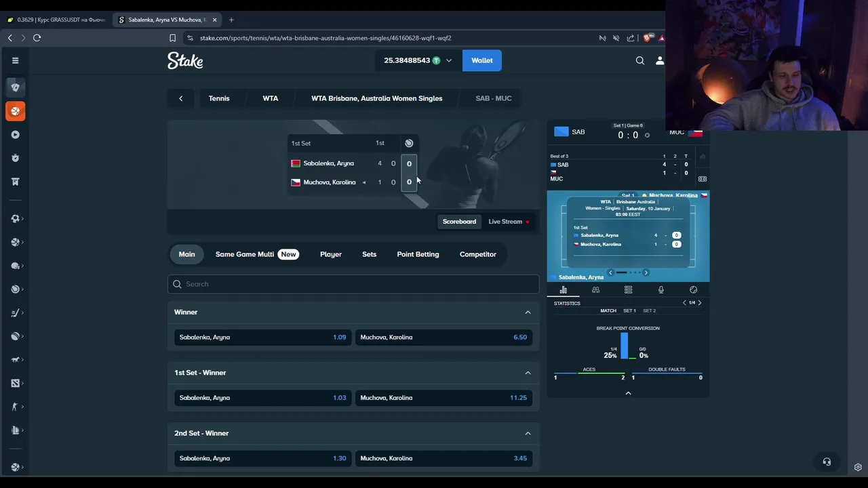Go to previous statistics page arrow
Viewport: 868px width, 488px height.
[684, 303]
